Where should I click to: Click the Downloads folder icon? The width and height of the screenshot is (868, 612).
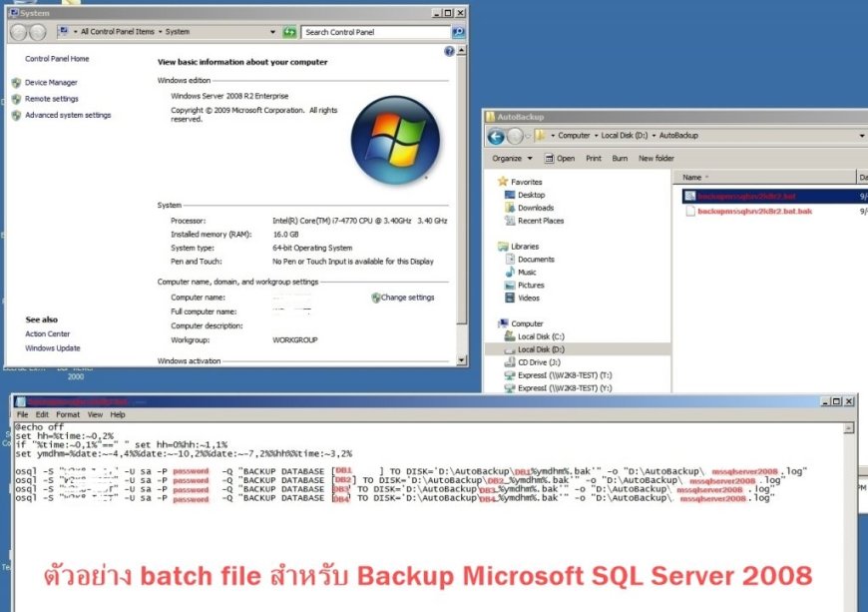tap(510, 208)
